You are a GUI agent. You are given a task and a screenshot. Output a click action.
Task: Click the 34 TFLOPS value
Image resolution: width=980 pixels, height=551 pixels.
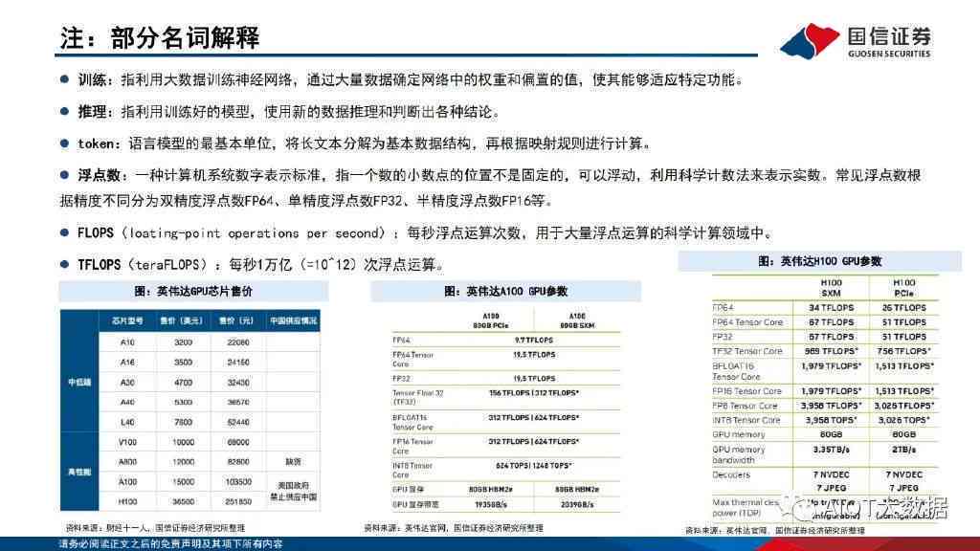tap(831, 307)
